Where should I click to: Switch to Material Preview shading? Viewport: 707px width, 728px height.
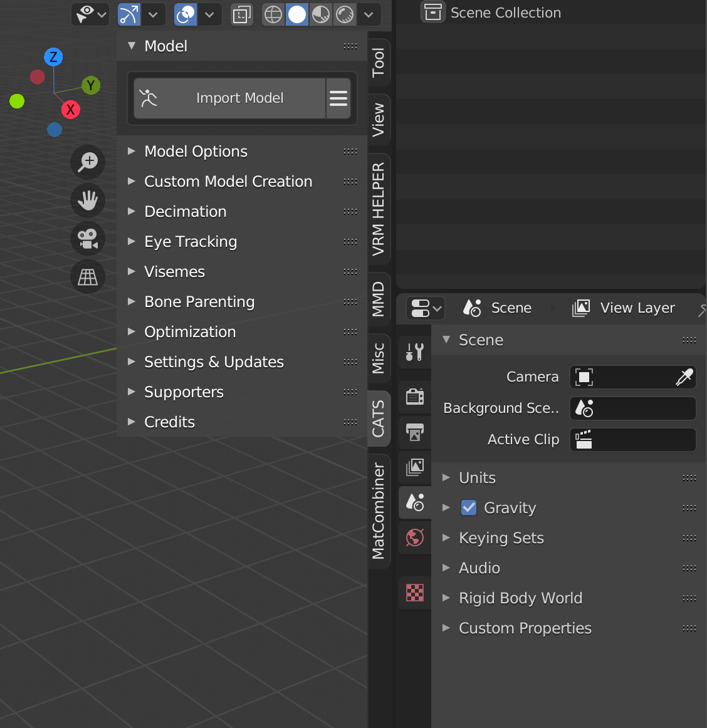click(321, 14)
